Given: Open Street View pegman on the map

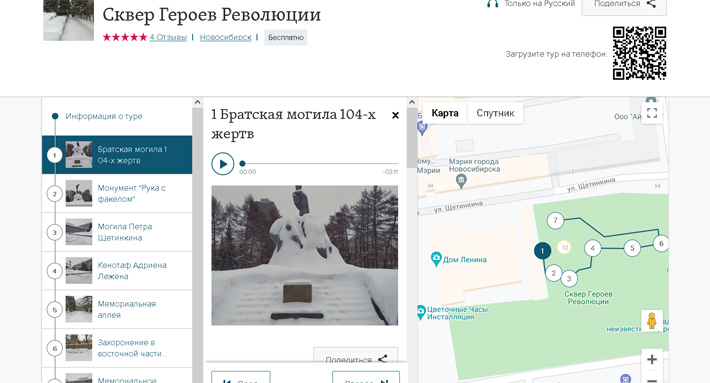Looking at the screenshot, I should point(652,321).
